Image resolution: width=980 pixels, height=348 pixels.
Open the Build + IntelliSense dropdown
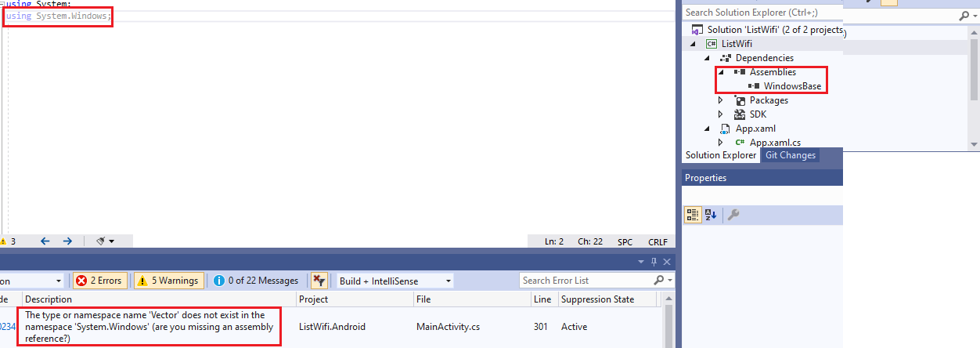395,281
